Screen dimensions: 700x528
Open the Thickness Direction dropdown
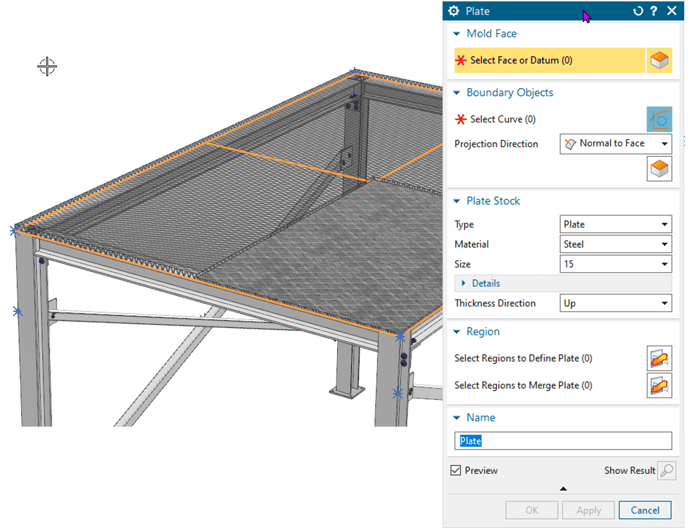coord(615,303)
